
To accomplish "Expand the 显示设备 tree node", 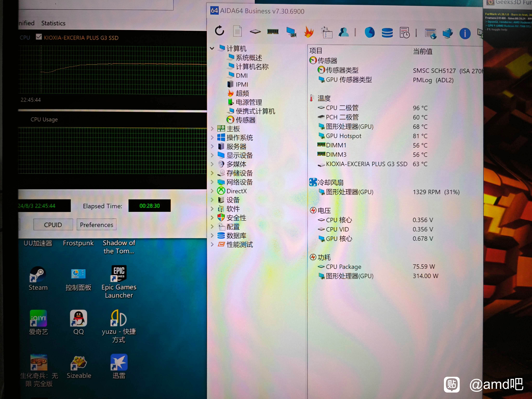I will point(212,155).
